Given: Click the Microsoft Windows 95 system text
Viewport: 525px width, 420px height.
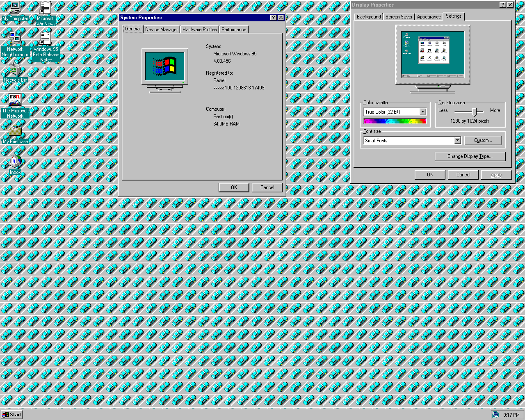Looking at the screenshot, I should [x=235, y=54].
